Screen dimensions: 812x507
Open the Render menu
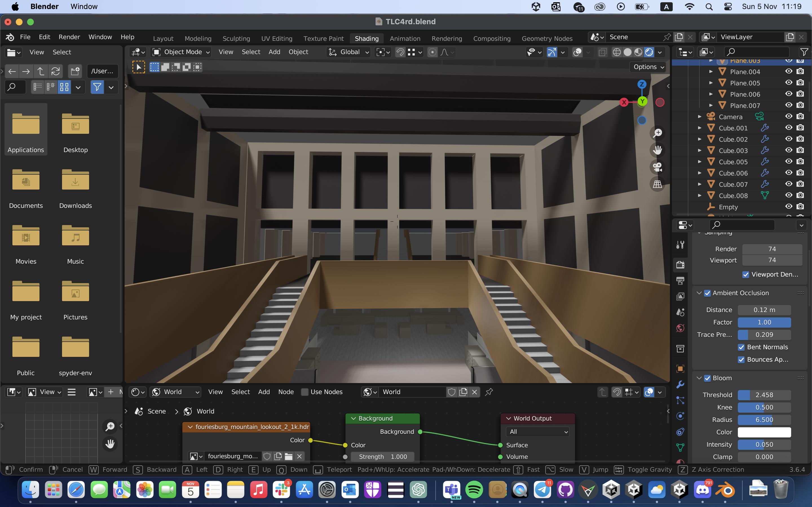coord(69,37)
